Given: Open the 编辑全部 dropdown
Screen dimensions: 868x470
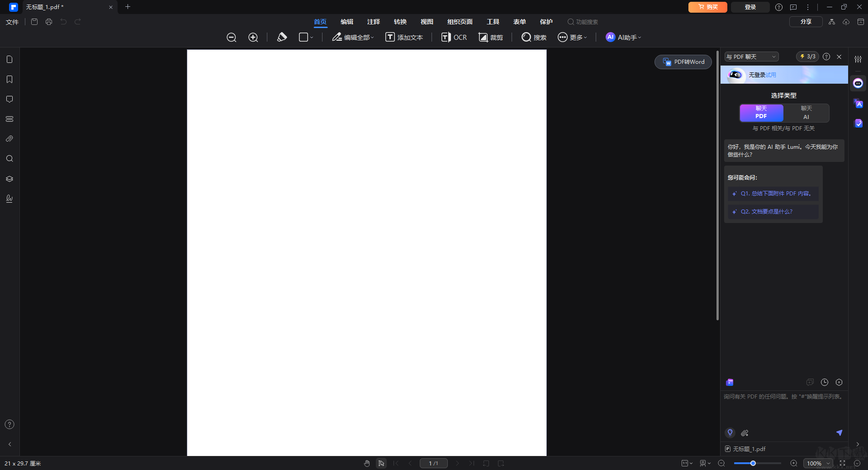Looking at the screenshot, I should tap(353, 37).
